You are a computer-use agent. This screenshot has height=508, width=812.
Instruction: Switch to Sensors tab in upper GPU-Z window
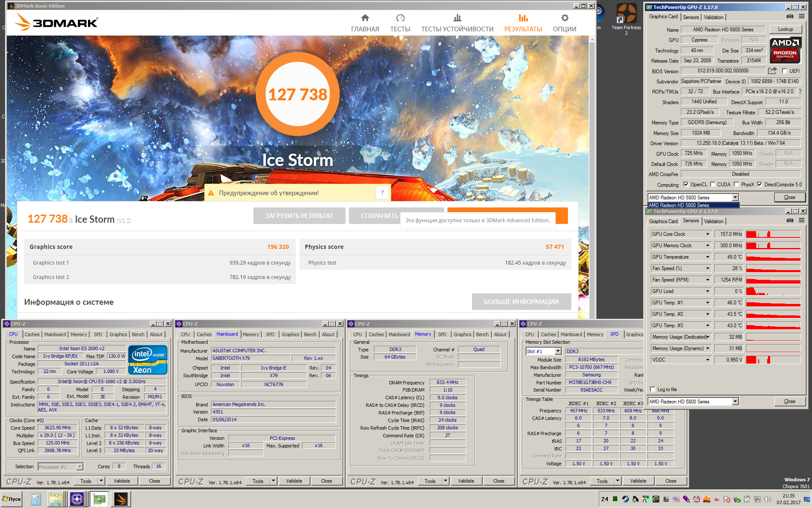[x=691, y=17]
